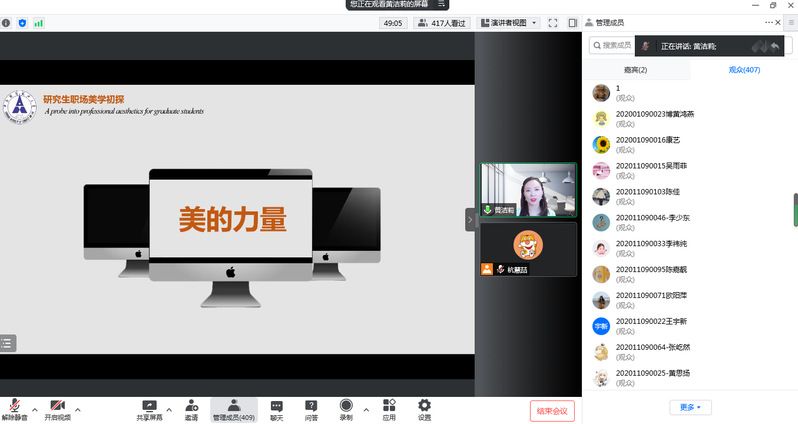Select the 观众(407) tab
The height and width of the screenshot is (424, 798).
point(744,70)
